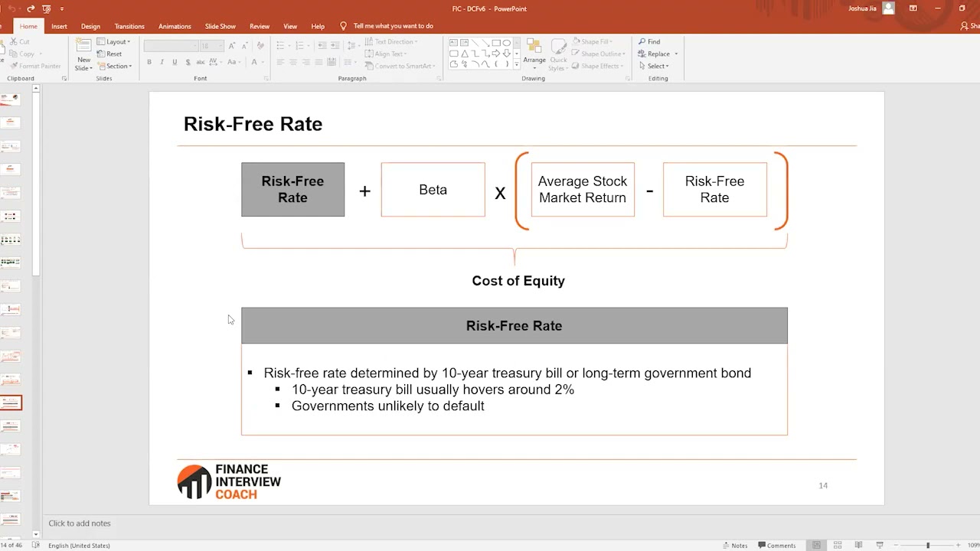Choose the down arrow shape

tap(507, 54)
